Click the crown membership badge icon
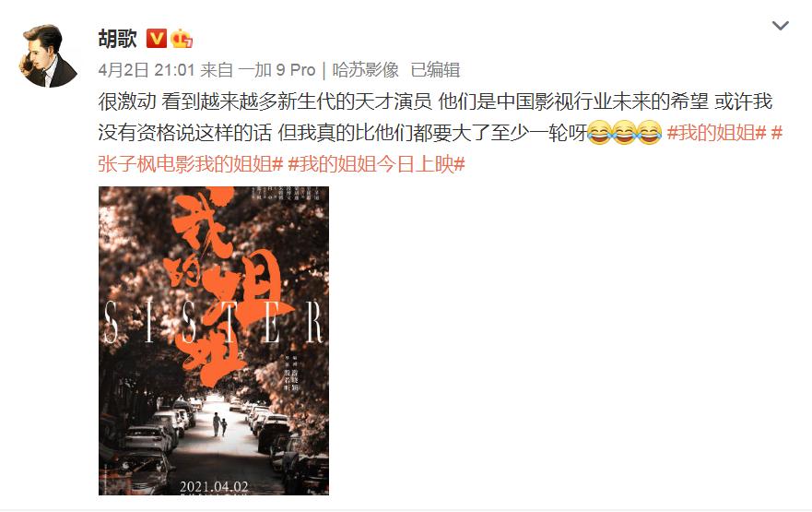Viewport: 812px width, 512px height. (x=182, y=39)
